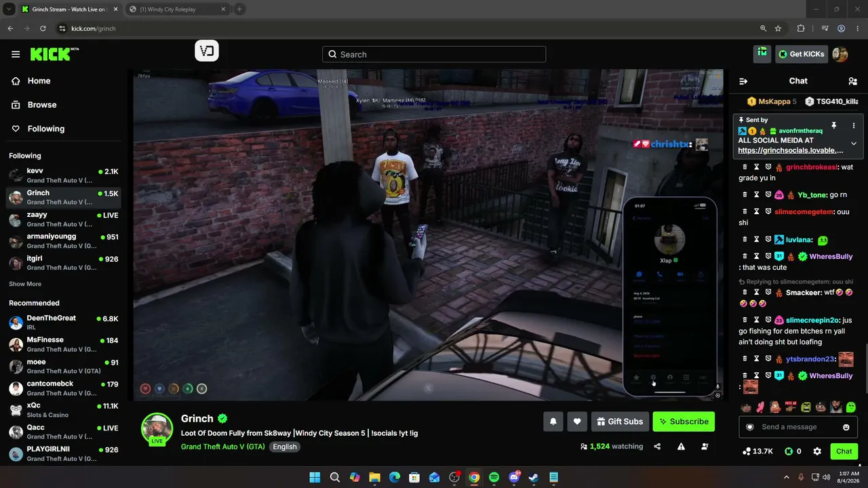The image size is (868, 488).
Task: Click the address bar URL
Action: pyautogui.click(x=94, y=28)
